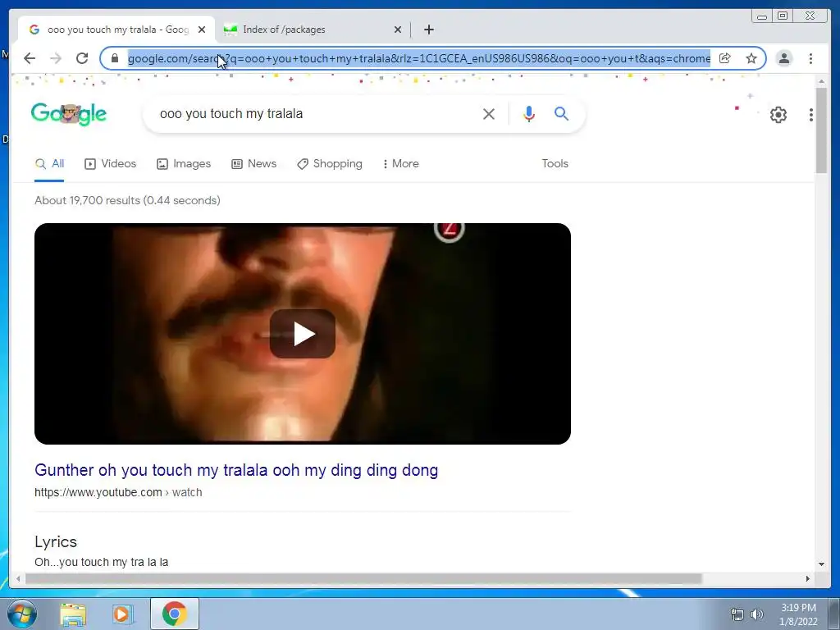Launch Windows Media Player from taskbar

click(x=123, y=614)
